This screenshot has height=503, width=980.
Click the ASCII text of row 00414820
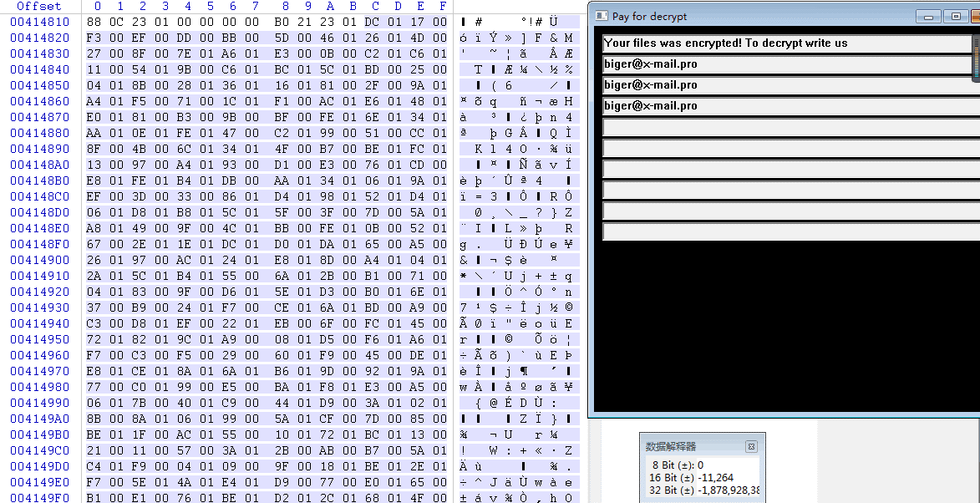517,38
